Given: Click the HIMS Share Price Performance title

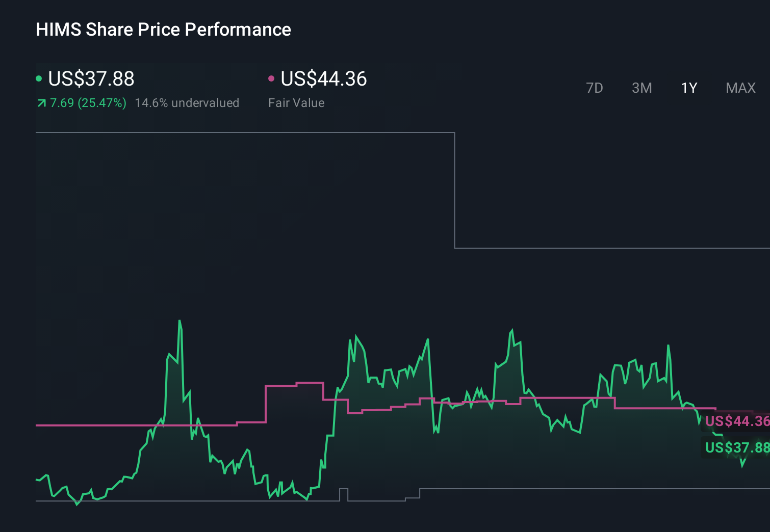Looking at the screenshot, I should click(x=163, y=30).
